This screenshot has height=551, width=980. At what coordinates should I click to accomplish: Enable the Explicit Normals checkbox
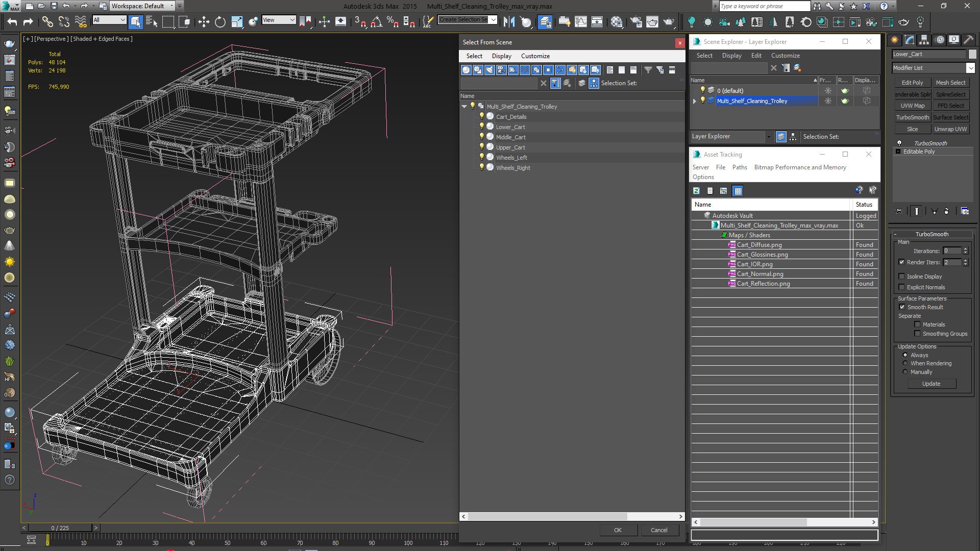tap(902, 287)
